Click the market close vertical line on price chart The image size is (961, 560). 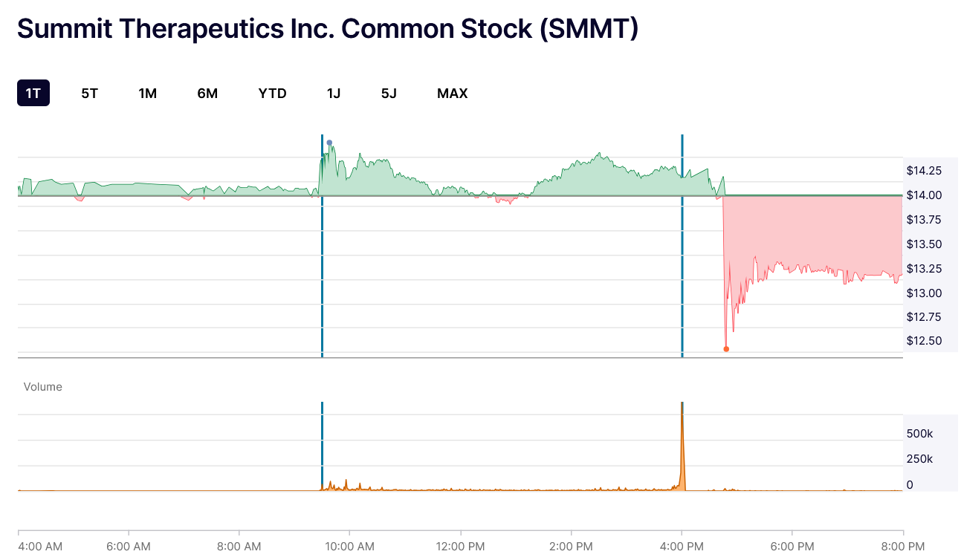(x=682, y=246)
